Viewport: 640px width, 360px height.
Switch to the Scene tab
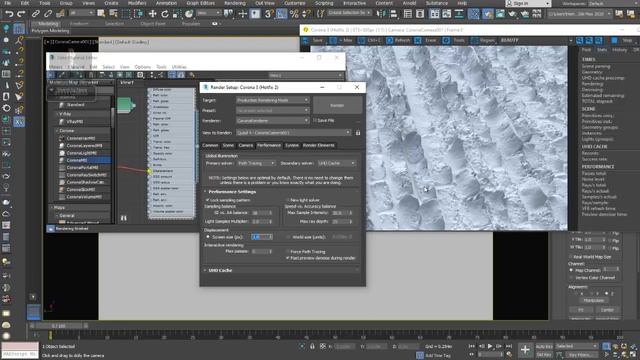point(228,145)
